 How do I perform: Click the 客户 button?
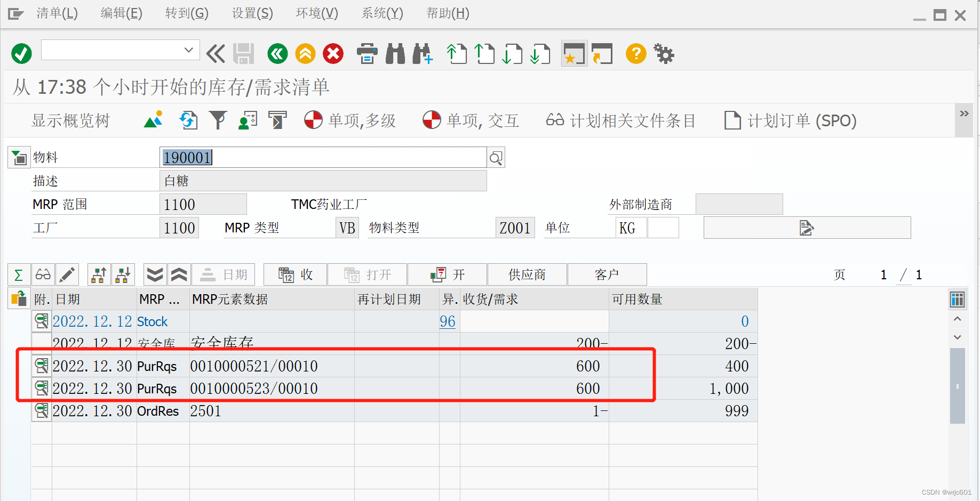coord(607,275)
